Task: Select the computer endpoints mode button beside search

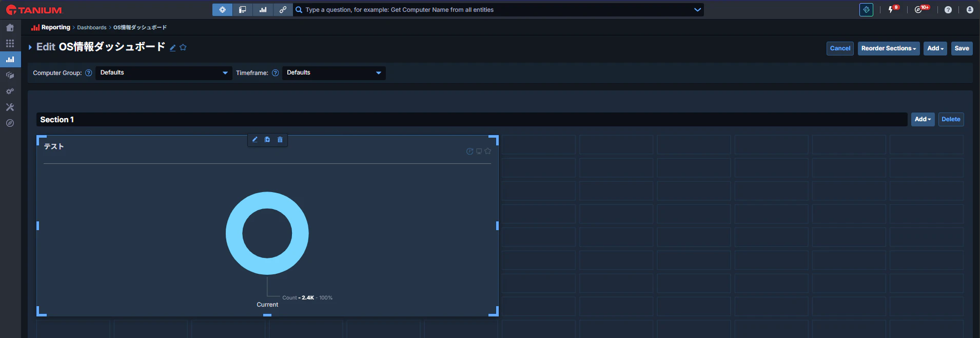Action: [242, 10]
